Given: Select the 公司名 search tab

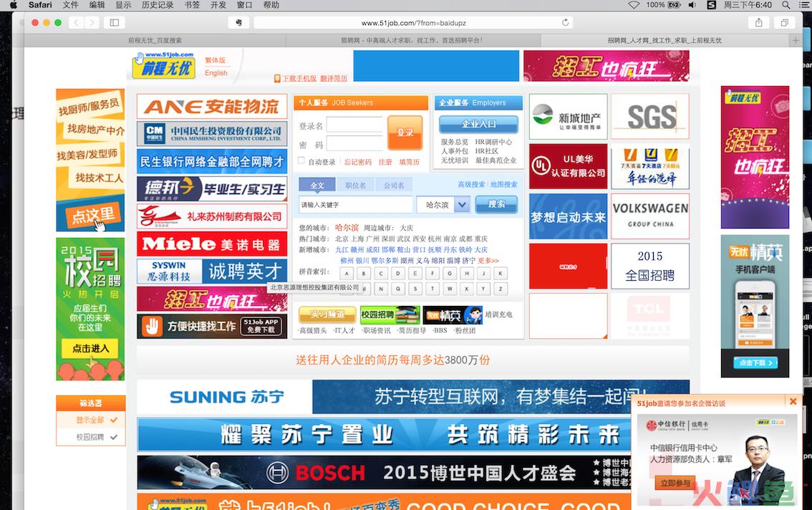Looking at the screenshot, I should click(x=394, y=185).
